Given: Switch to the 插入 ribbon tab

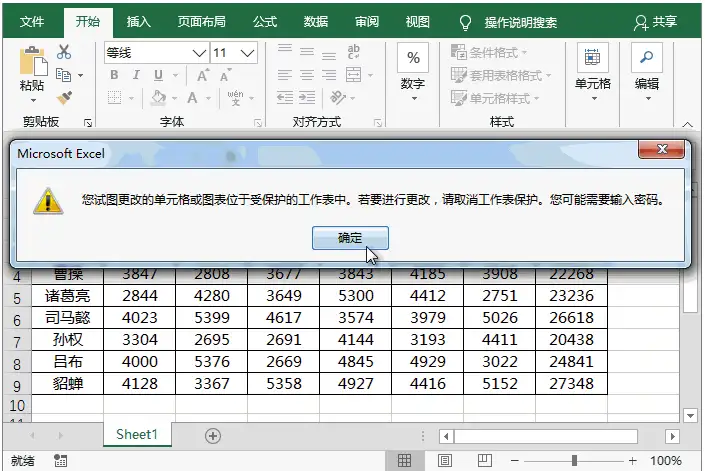Looking at the screenshot, I should pos(138,22).
